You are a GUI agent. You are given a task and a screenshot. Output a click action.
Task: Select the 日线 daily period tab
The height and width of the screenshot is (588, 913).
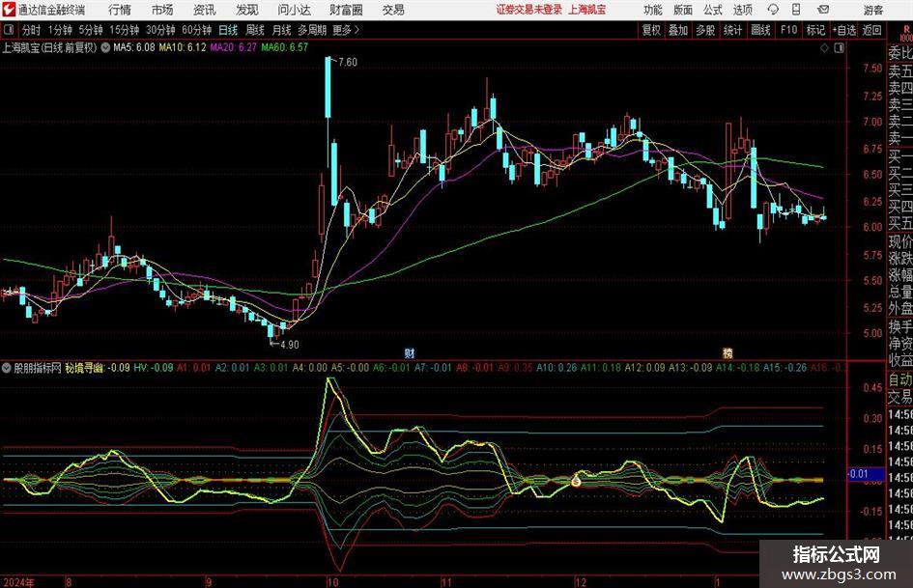[x=228, y=30]
